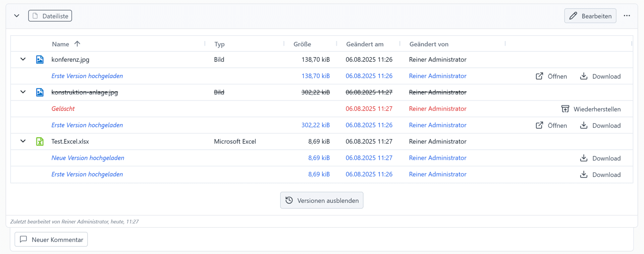The height and width of the screenshot is (254, 644).
Task: Restore the deleted konstruktion-anlage.jpg file
Action: point(591,109)
